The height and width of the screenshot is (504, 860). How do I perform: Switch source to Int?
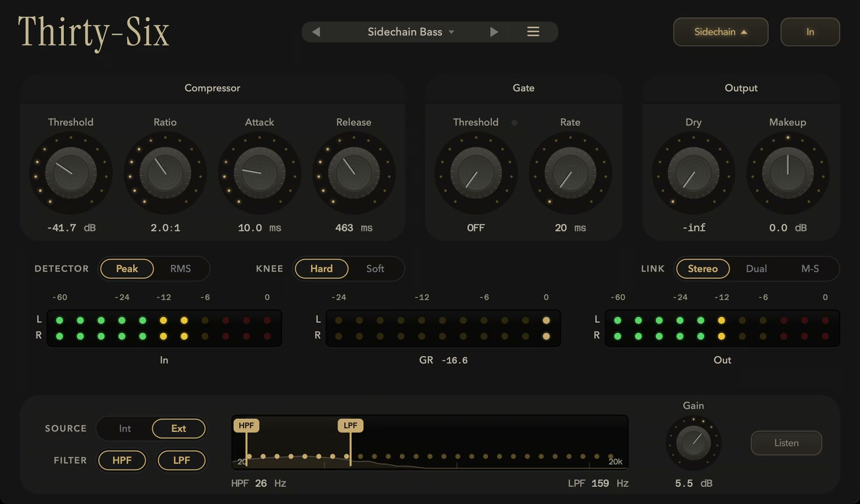125,429
